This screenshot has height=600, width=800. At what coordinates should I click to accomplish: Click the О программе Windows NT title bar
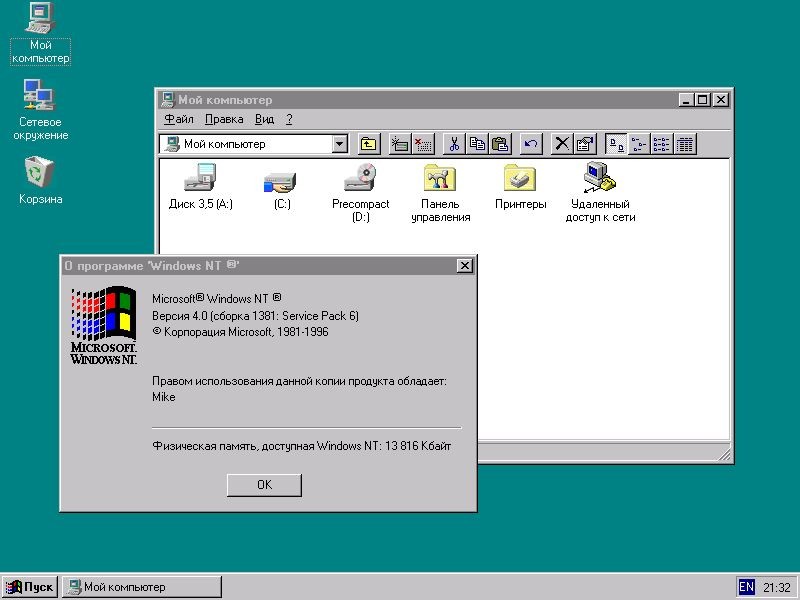click(x=268, y=266)
